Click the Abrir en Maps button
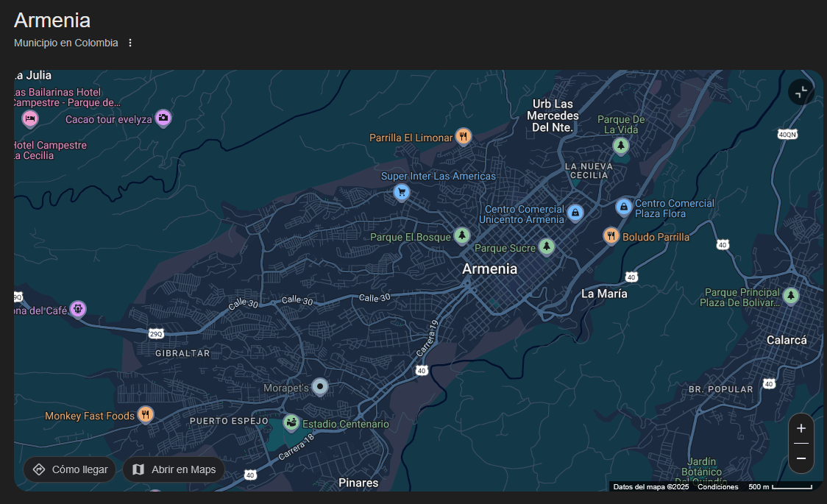Image resolution: width=827 pixels, height=504 pixels. pyautogui.click(x=174, y=469)
